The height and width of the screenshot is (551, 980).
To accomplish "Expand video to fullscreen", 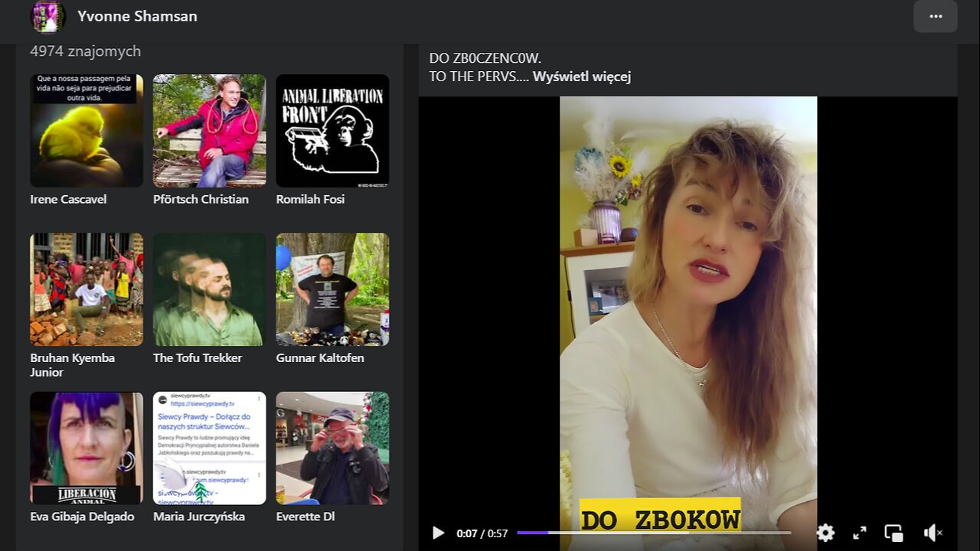I will tap(860, 533).
